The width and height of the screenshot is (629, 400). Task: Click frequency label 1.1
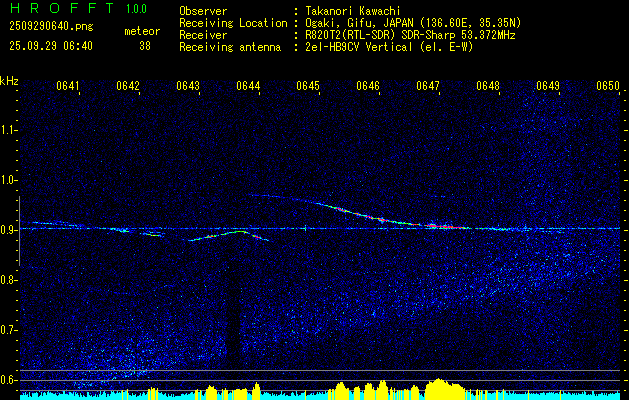click(x=8, y=130)
